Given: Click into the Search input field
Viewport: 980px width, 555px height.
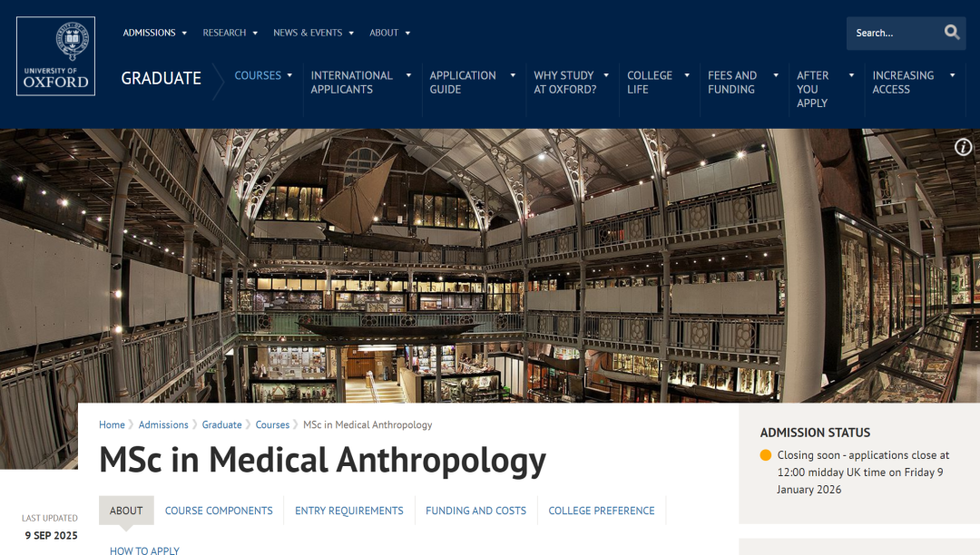Looking at the screenshot, I should (x=894, y=33).
